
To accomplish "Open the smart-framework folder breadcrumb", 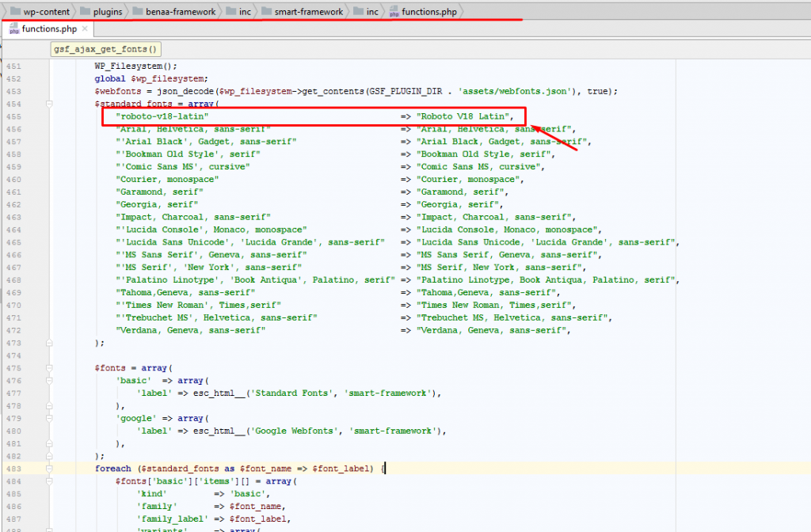I will coord(303,11).
